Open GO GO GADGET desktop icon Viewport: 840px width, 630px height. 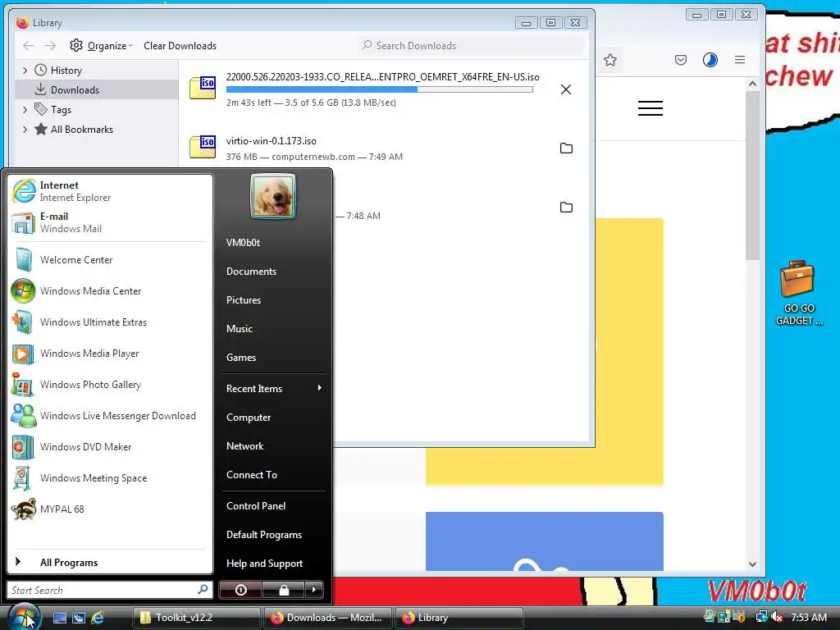[799, 293]
